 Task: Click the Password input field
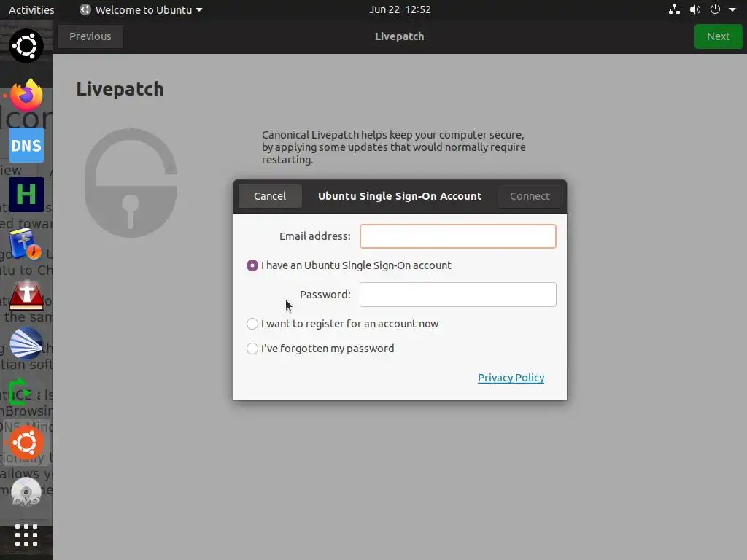pos(458,295)
